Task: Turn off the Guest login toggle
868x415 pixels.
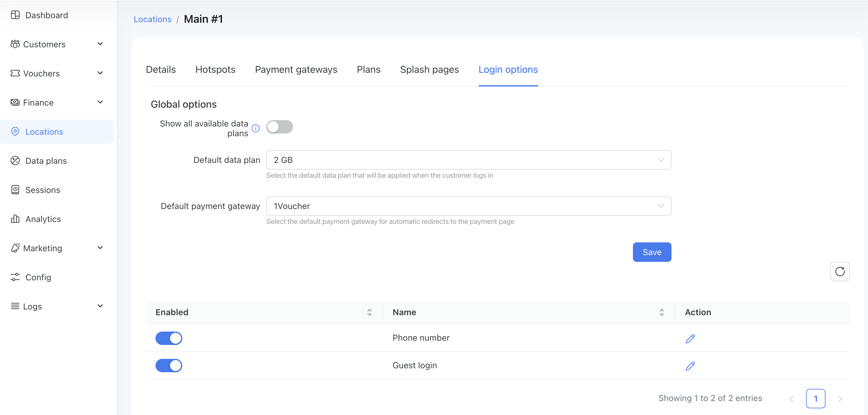Action: [169, 366]
